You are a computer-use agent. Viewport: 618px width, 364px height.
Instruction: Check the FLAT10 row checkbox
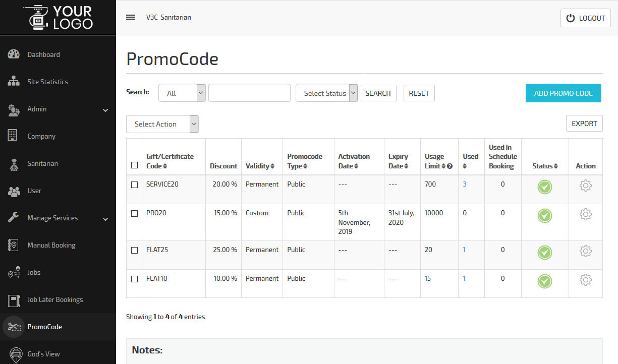134,279
